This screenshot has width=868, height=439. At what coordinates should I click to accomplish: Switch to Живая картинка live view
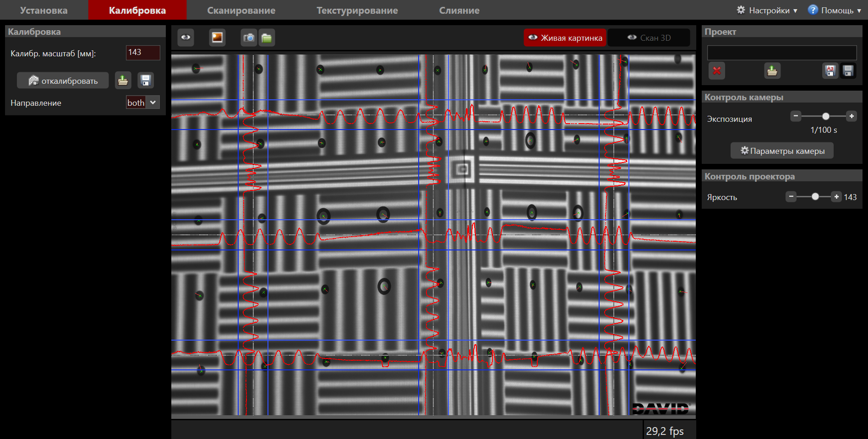pos(565,38)
